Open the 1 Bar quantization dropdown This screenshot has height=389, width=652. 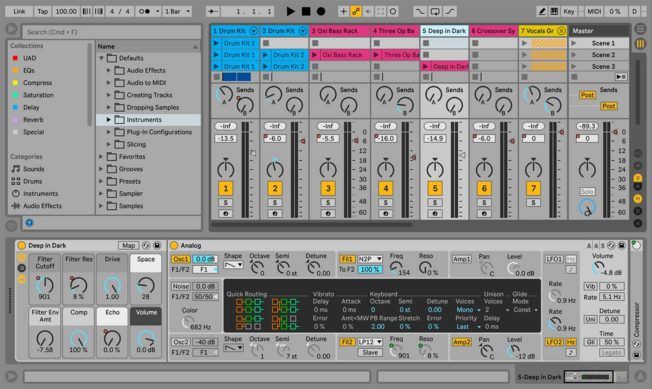(x=177, y=11)
